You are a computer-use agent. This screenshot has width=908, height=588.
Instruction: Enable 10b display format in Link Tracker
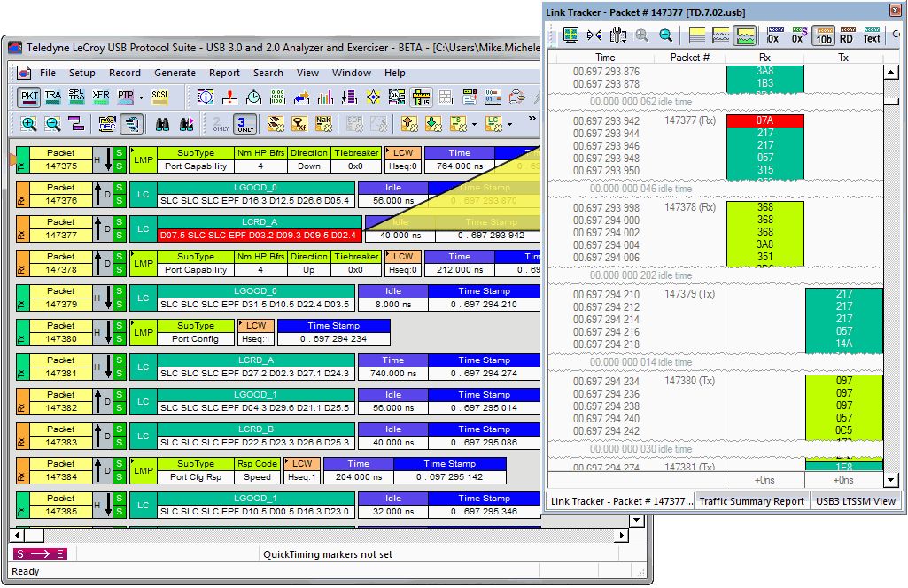(823, 35)
